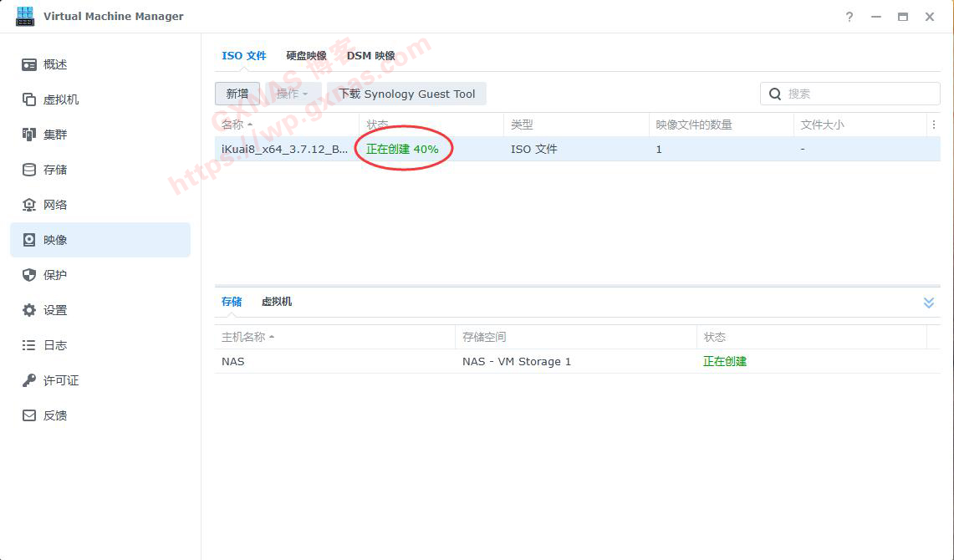This screenshot has width=954, height=560.
Task: Select the 保护 protection shield icon
Action: point(29,275)
